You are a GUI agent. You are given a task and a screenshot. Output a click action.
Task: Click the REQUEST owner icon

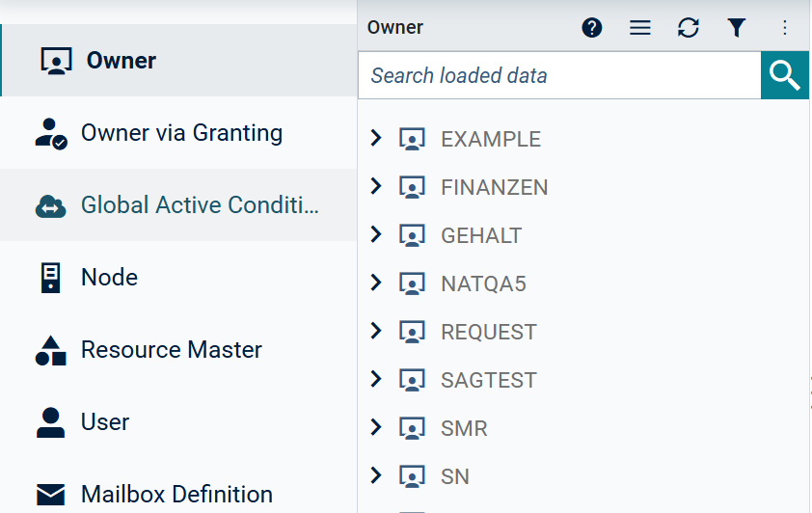click(x=412, y=332)
